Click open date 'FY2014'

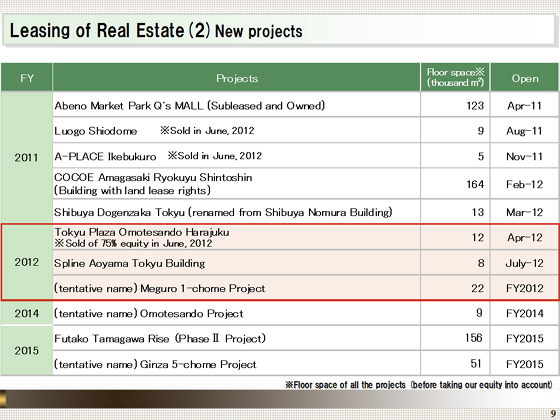[x=525, y=314]
